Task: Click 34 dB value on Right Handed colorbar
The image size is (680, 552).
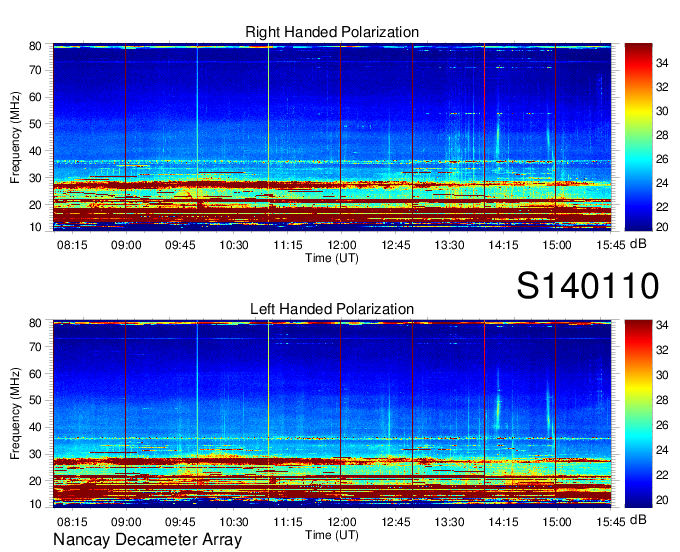Action: pyautogui.click(x=662, y=63)
